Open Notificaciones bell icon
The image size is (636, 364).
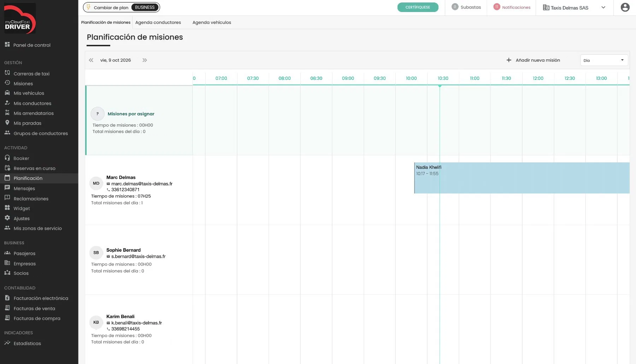[x=496, y=7]
